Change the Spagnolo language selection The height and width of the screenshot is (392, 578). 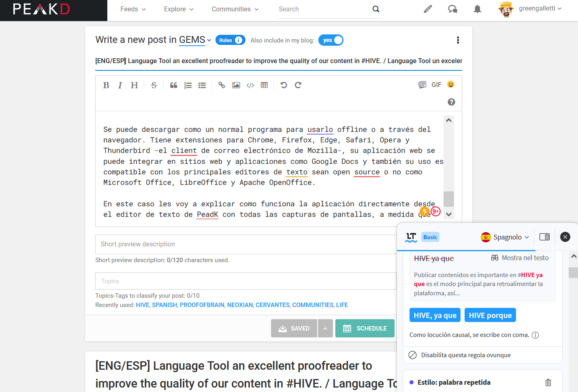pos(505,237)
